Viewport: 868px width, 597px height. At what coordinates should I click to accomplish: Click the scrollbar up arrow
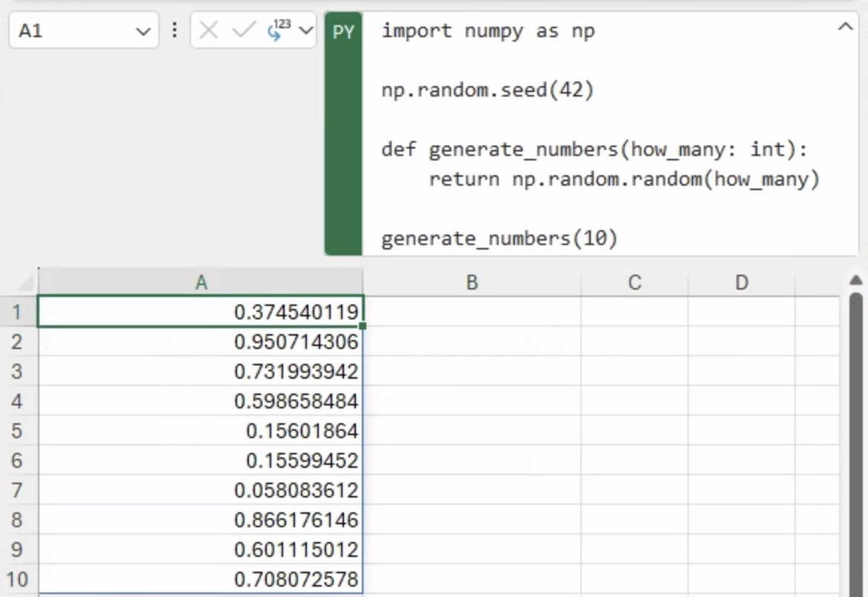pyautogui.click(x=855, y=281)
